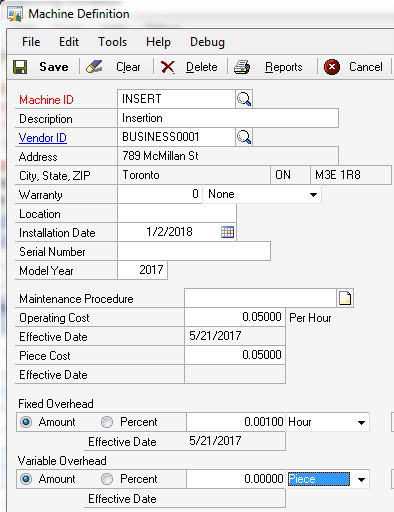Expand the Variable Overhead Piece dropdown
The image size is (394, 512).
point(361,479)
